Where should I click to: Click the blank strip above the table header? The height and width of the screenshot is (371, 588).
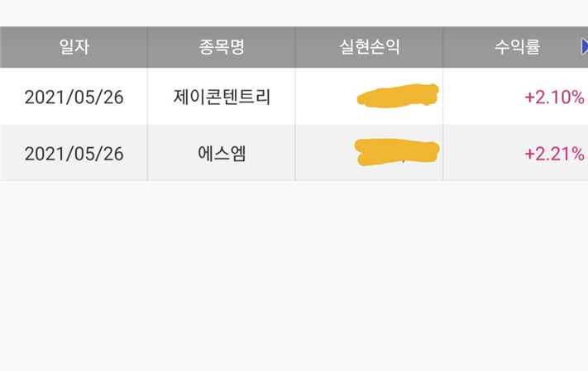click(294, 12)
